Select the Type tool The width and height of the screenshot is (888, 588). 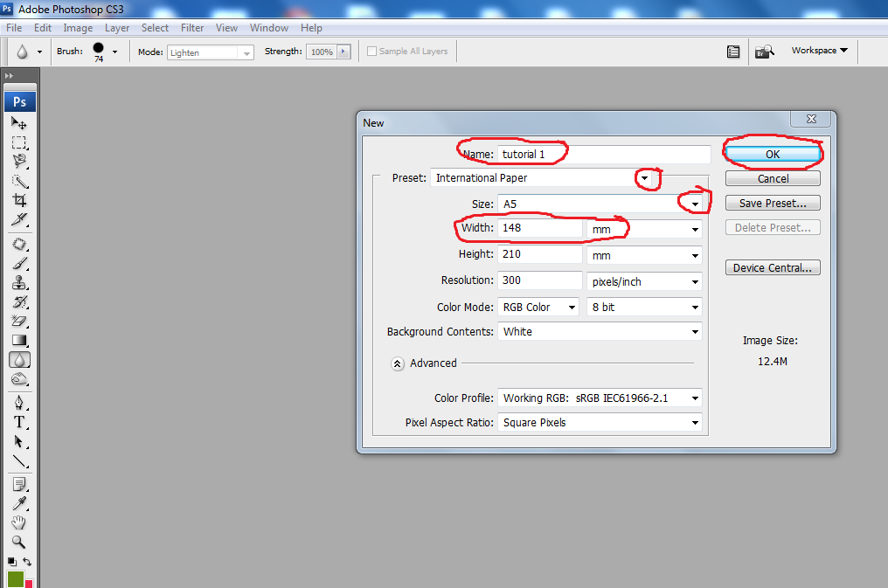click(19, 422)
